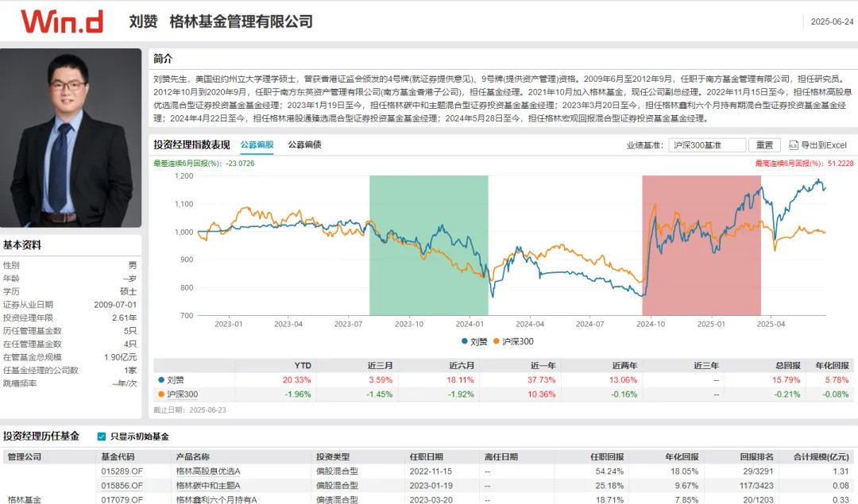Click 回报排名 column header
The width and height of the screenshot is (858, 504).
point(757,457)
